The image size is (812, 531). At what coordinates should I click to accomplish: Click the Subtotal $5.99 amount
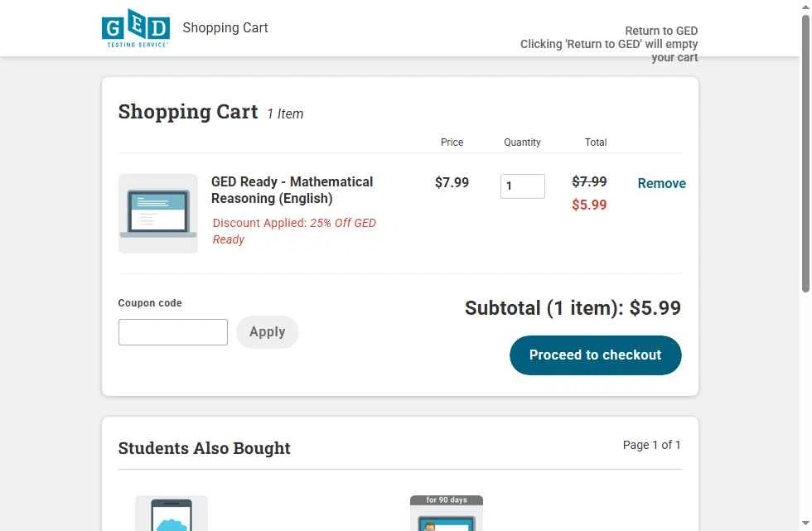click(655, 308)
